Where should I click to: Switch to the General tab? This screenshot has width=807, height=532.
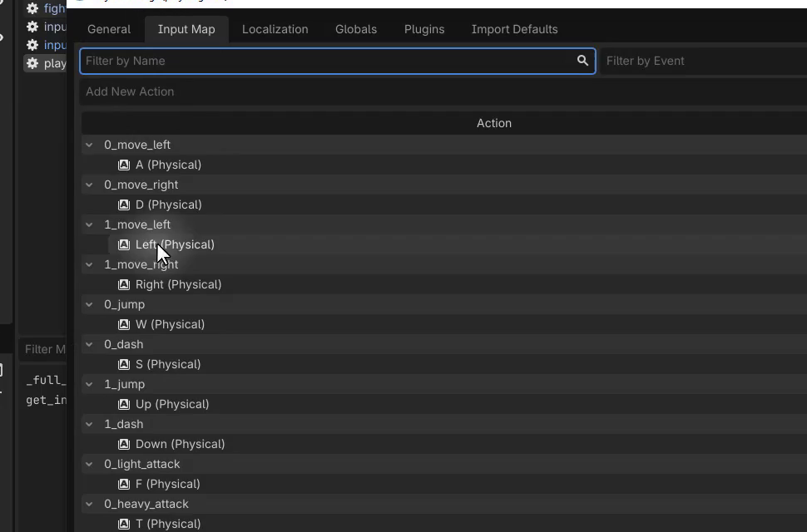coord(109,29)
